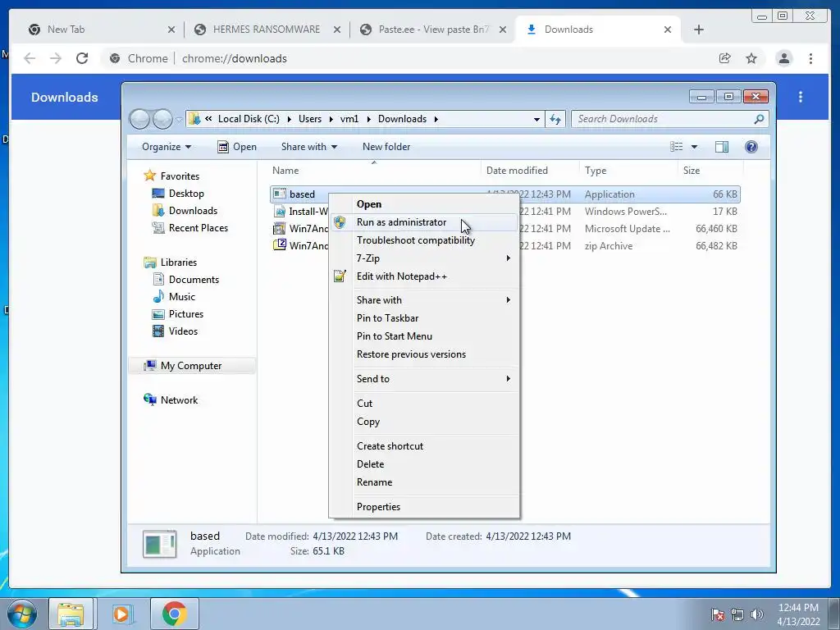Screen dimensions: 840x630
Task: Select My Computer in navigation pane
Action: [x=191, y=366]
